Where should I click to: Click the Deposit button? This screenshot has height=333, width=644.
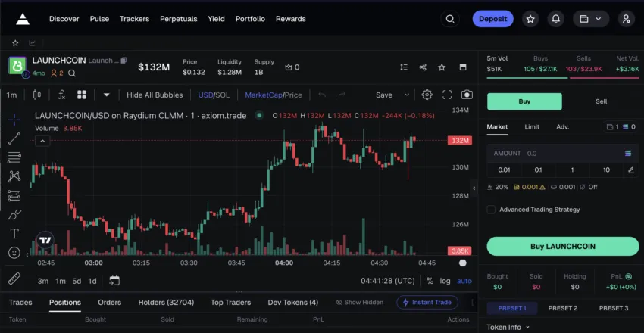(493, 19)
